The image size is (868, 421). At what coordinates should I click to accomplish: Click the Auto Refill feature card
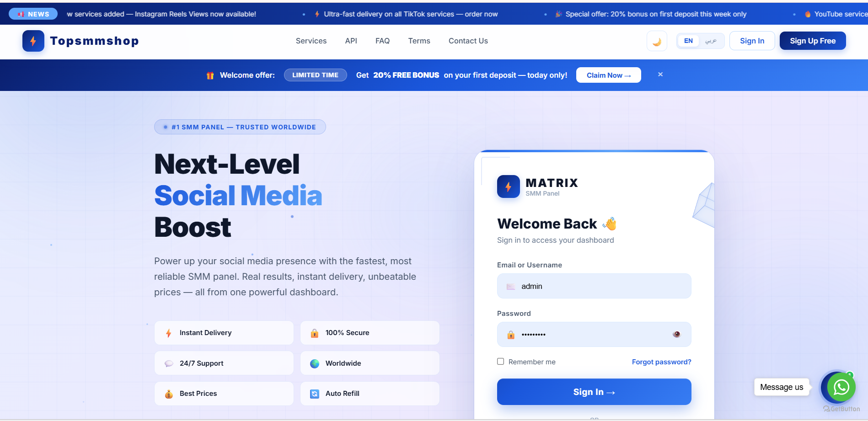[x=370, y=394]
